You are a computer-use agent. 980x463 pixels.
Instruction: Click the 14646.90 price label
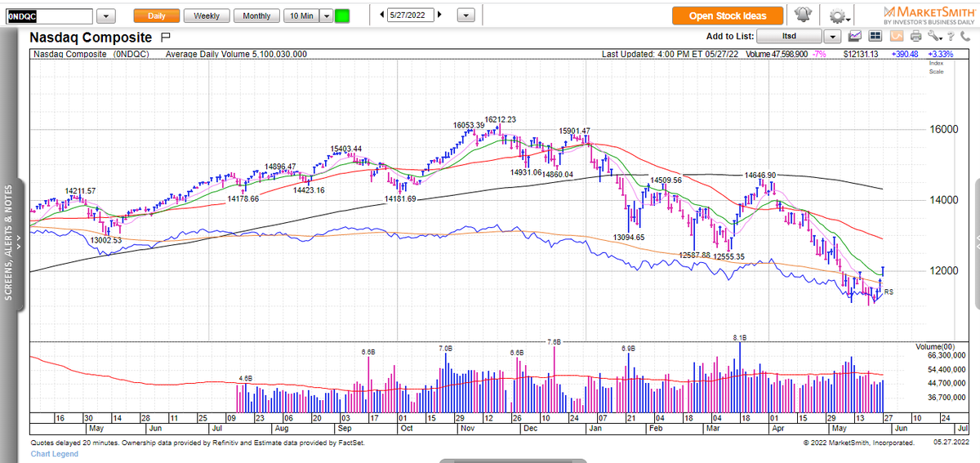pyautogui.click(x=760, y=175)
